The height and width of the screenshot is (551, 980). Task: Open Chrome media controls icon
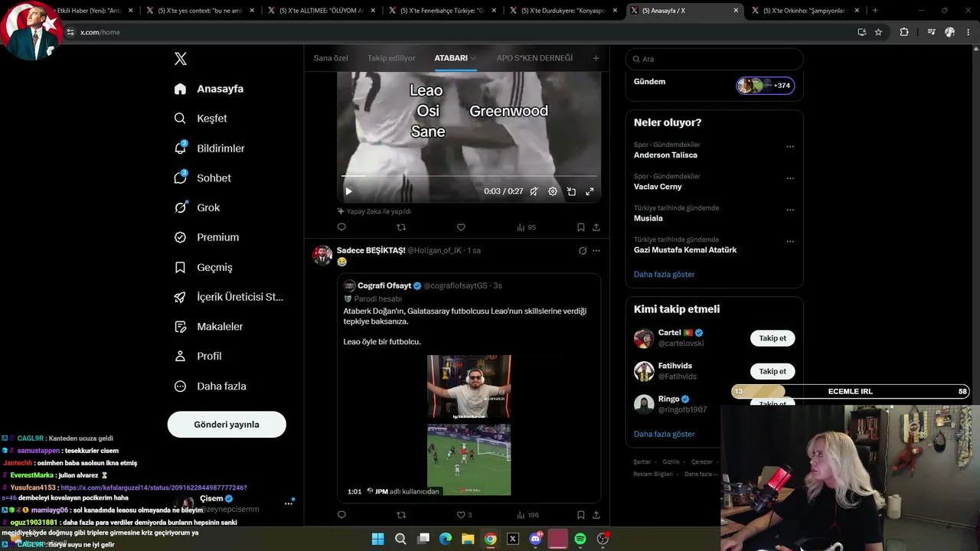click(x=931, y=32)
